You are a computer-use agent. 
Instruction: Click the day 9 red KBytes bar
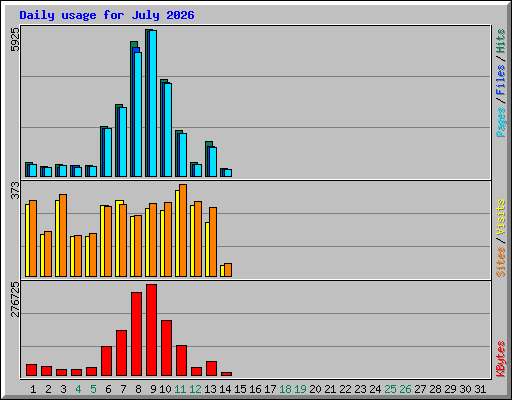click(151, 330)
